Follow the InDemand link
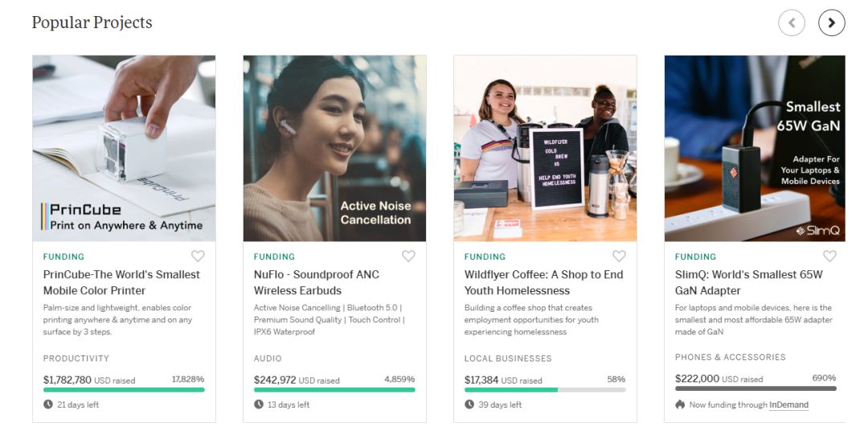The height and width of the screenshot is (431, 868). click(788, 405)
